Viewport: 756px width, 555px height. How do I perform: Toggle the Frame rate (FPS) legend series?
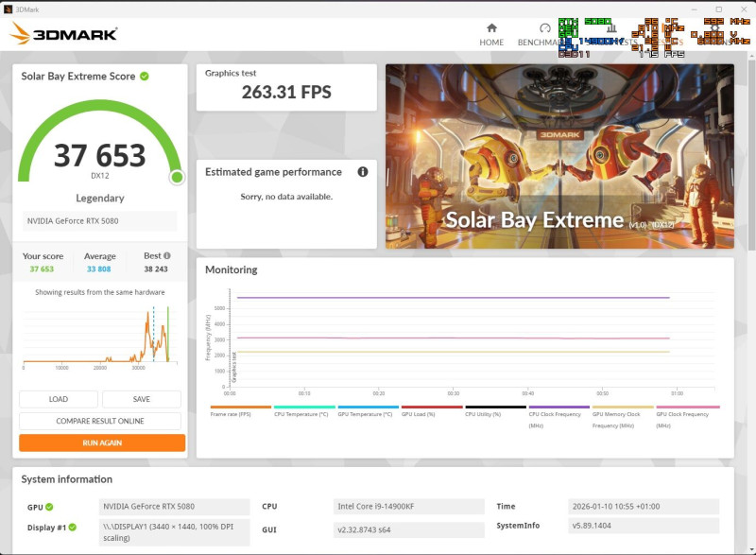(241, 411)
